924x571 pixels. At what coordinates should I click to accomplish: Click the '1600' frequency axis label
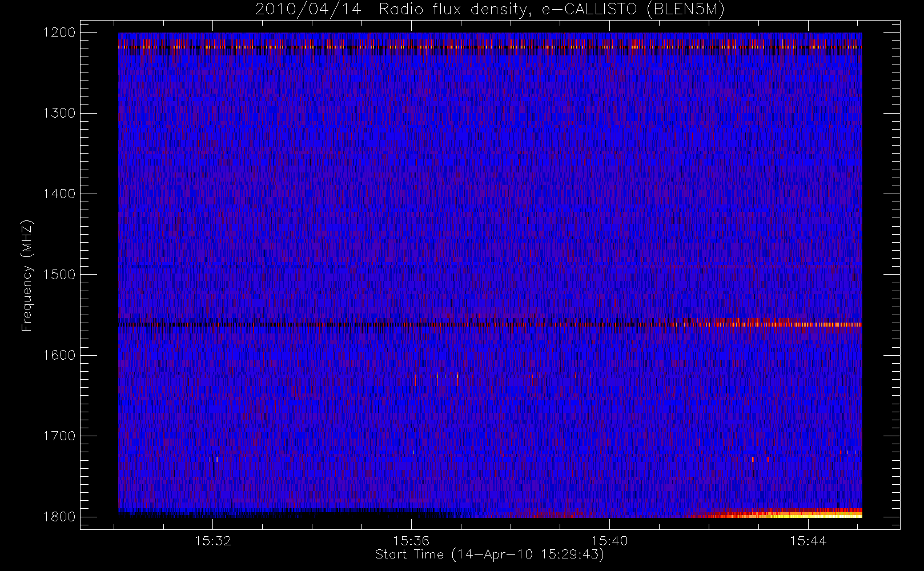tap(59, 355)
